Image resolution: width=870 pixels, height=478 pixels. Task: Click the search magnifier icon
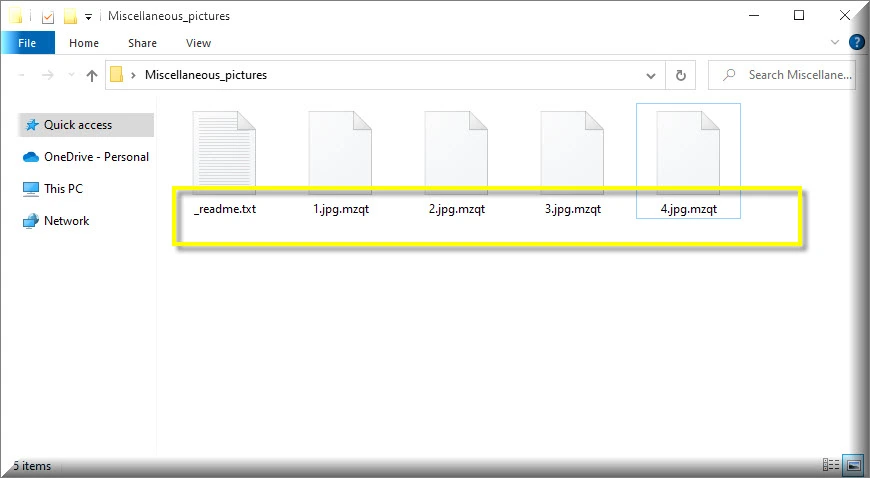click(x=729, y=74)
